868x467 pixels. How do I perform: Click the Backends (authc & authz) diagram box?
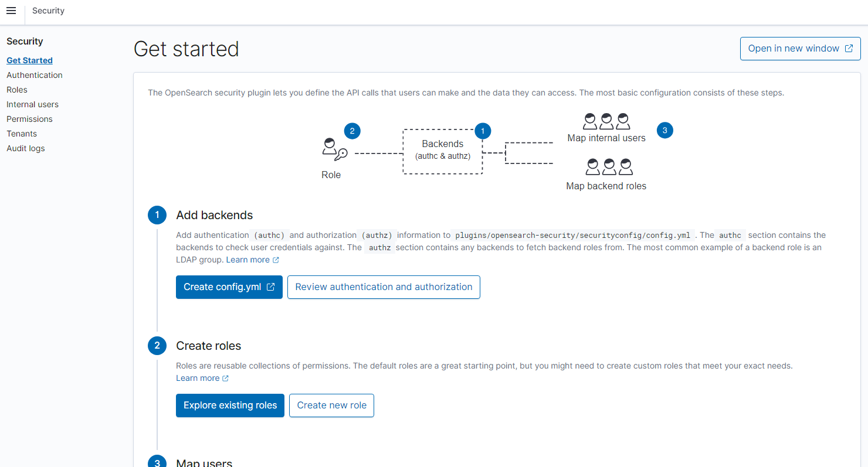[x=443, y=151]
